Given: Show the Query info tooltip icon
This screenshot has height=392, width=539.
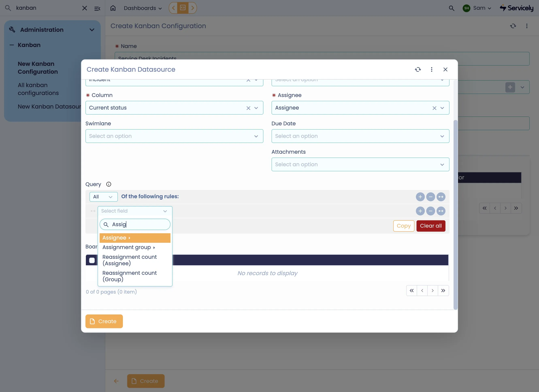Looking at the screenshot, I should coord(109,184).
